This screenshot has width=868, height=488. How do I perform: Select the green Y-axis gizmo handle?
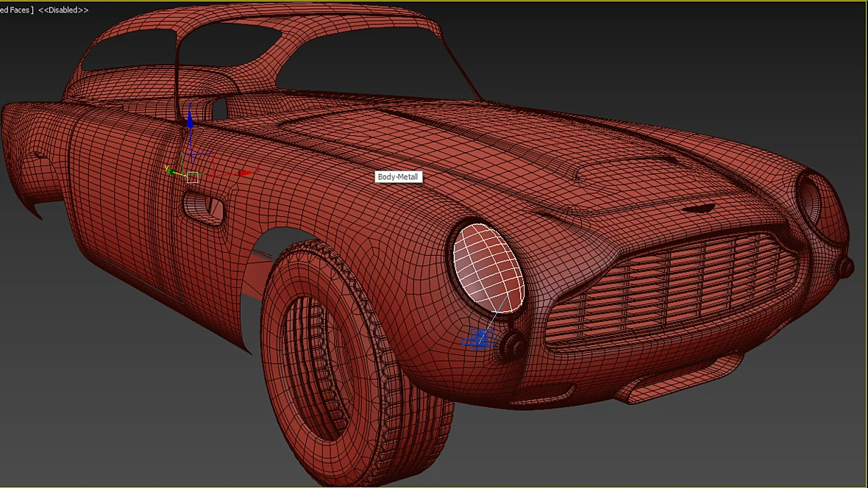[169, 170]
